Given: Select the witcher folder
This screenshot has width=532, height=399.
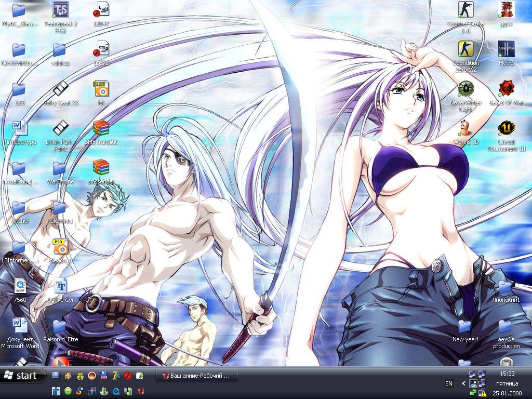Looking at the screenshot, I should pyautogui.click(x=20, y=212).
